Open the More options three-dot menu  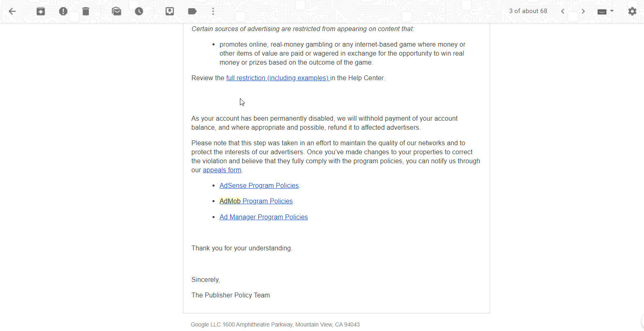[213, 11]
